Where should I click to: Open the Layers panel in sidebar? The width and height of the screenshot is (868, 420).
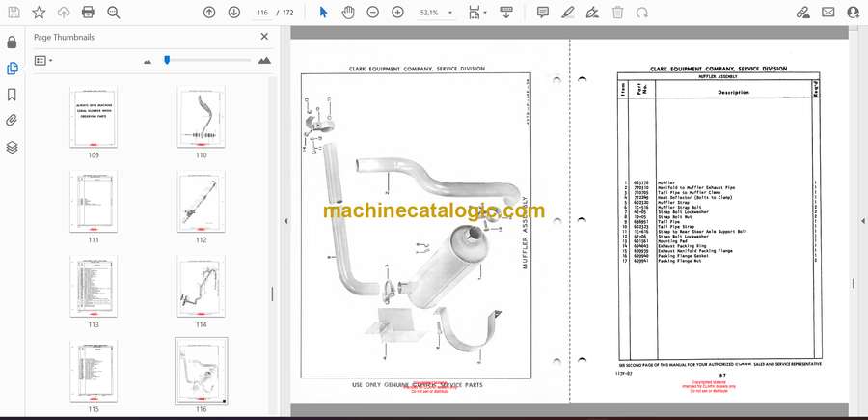12,147
